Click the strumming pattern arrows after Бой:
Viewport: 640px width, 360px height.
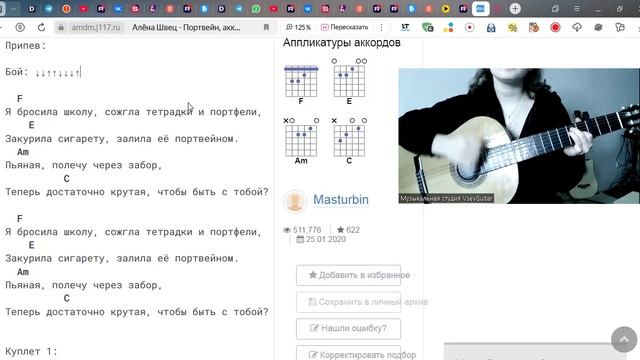[x=58, y=73]
